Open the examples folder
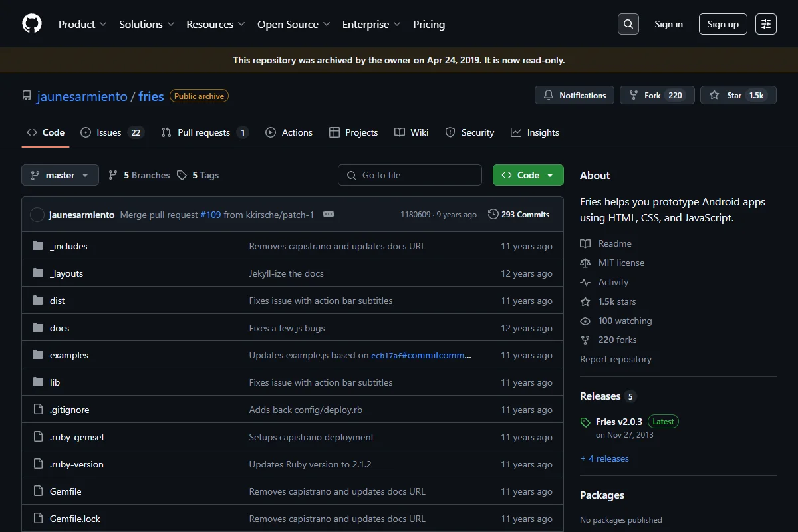 [x=69, y=355]
